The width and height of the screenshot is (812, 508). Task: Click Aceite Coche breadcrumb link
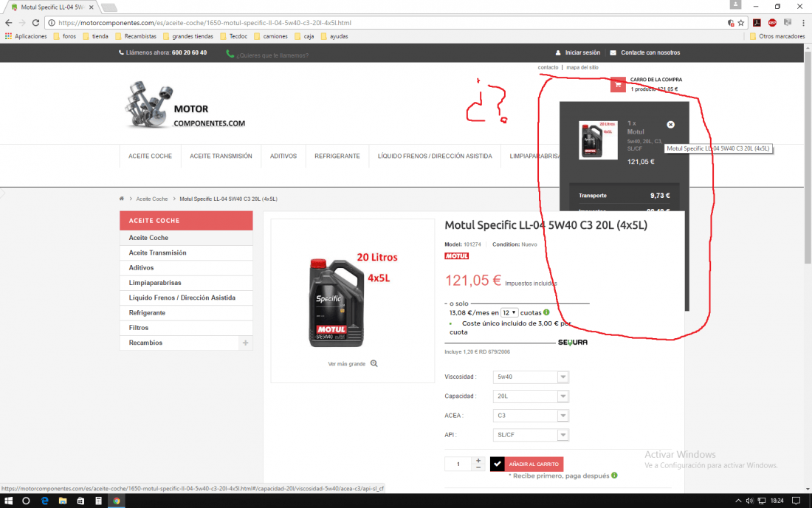[152, 199]
